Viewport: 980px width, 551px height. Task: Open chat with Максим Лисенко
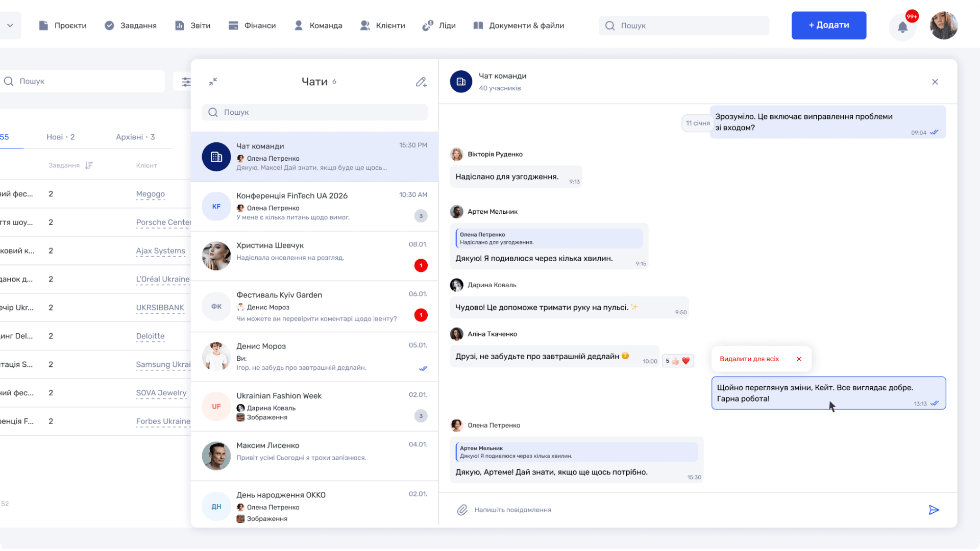tap(314, 456)
